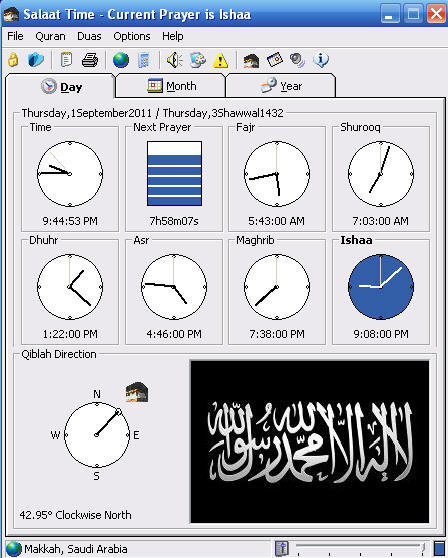This screenshot has height=558, width=448.
Task: Click the Qiblah Direction group label
Action: point(59,354)
